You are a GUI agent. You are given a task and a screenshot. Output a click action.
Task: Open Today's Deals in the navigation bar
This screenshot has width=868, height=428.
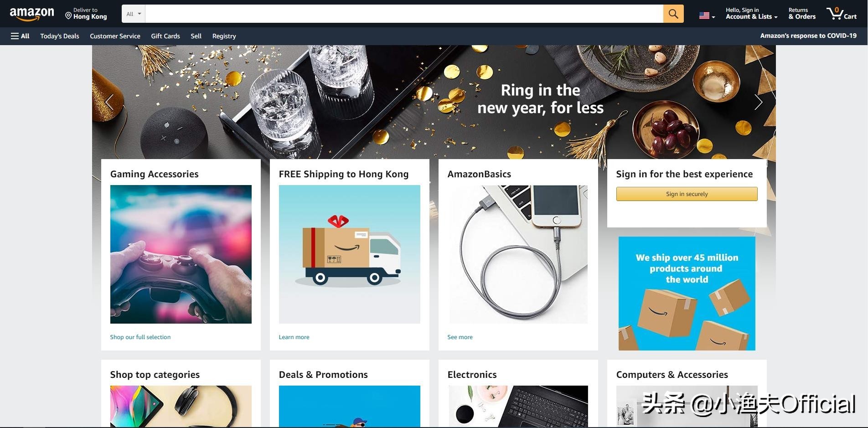[60, 36]
